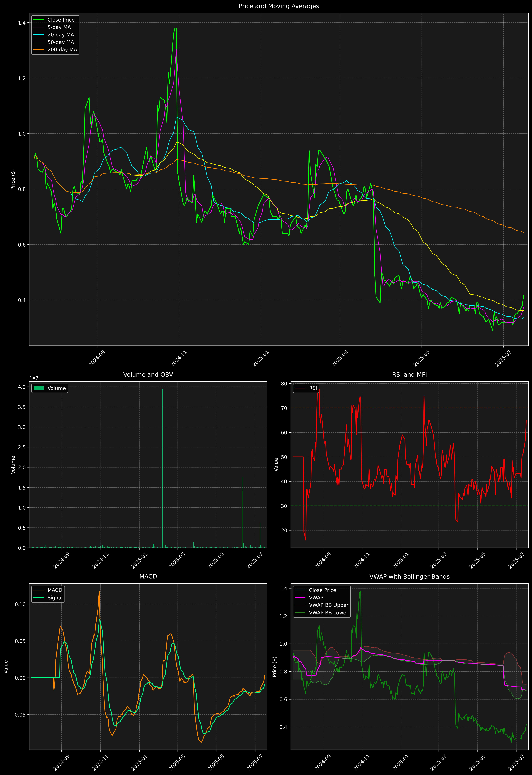Click the "MACD" chart title
This screenshot has height=775, width=532.
[x=148, y=577]
